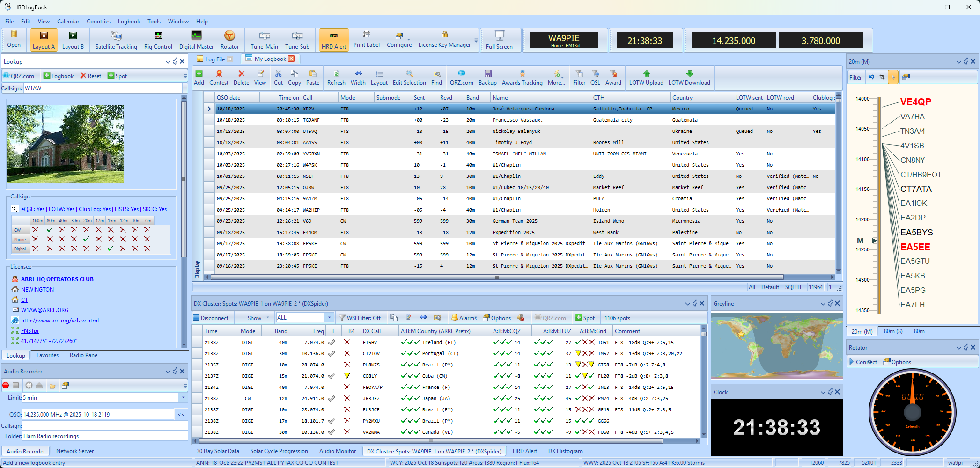Switch to the 30 Day Solar Data tab
This screenshot has width=980, height=468.
pos(218,451)
